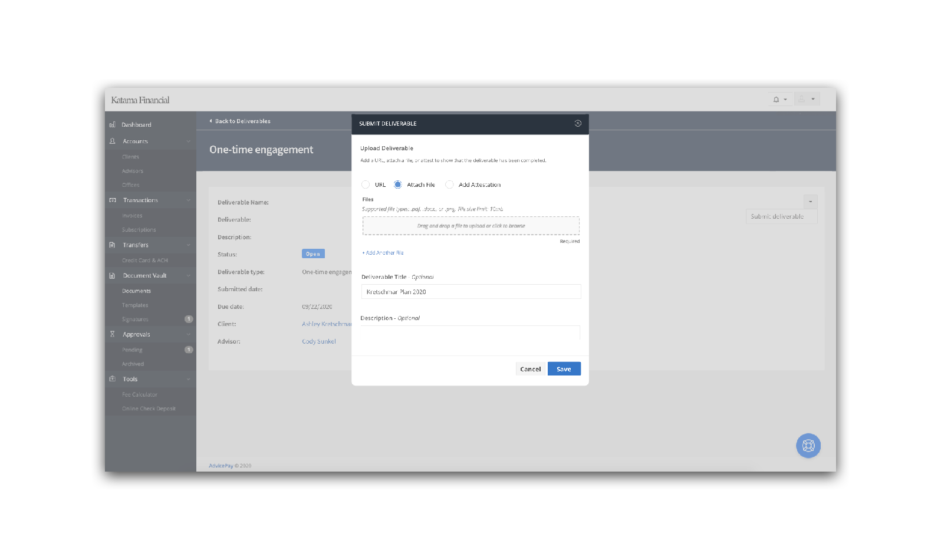Viewport: 941px width, 560px height.
Task: Click the drag and drop file upload area
Action: click(470, 226)
